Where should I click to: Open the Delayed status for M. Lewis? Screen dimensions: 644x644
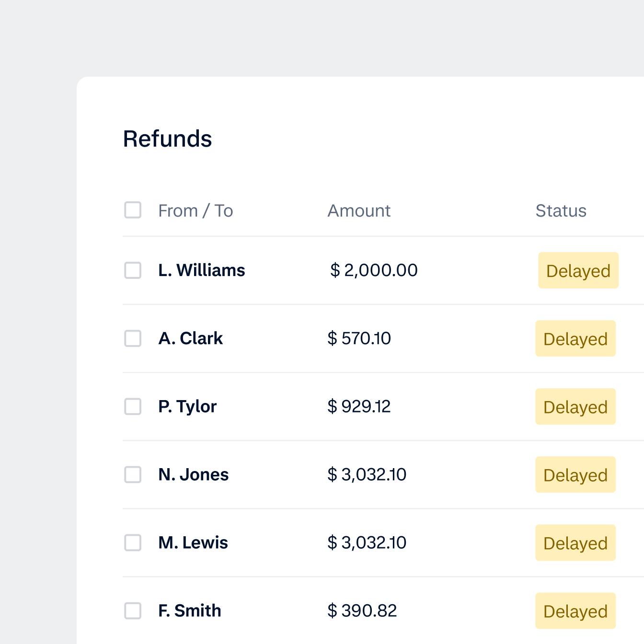575,542
